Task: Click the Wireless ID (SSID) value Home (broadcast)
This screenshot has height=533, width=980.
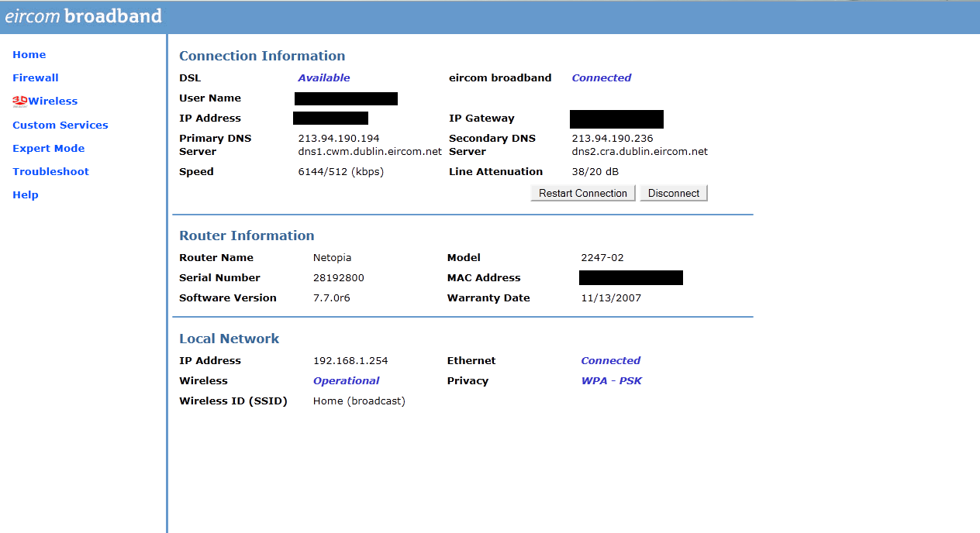Action: click(x=359, y=401)
